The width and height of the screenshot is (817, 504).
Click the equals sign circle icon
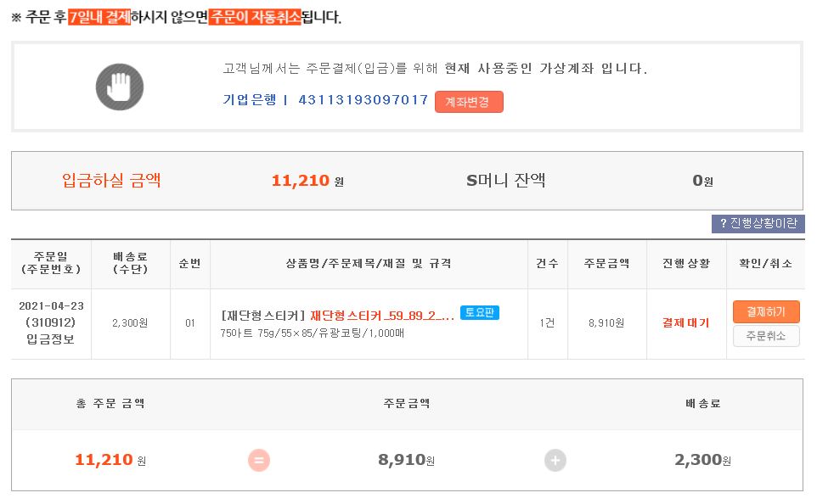coord(259,461)
